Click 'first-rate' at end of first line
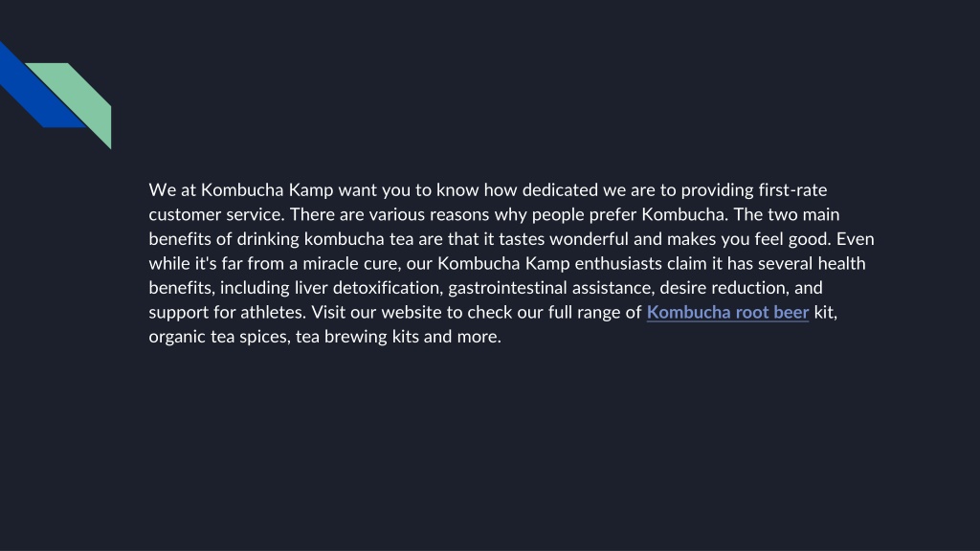 (x=792, y=190)
